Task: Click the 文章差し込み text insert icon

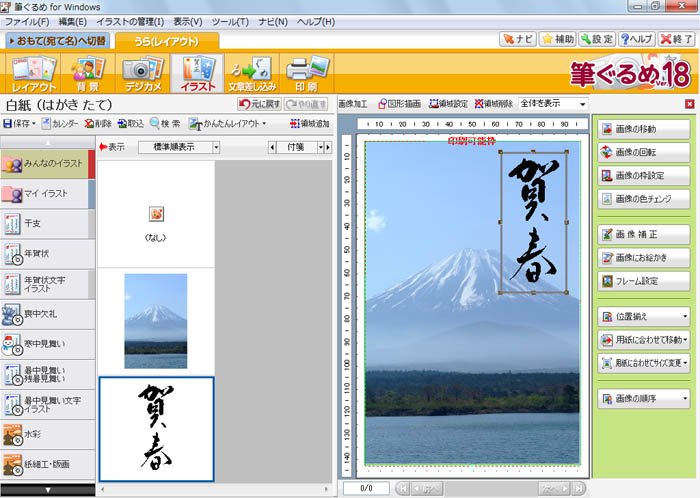Action: [251, 72]
